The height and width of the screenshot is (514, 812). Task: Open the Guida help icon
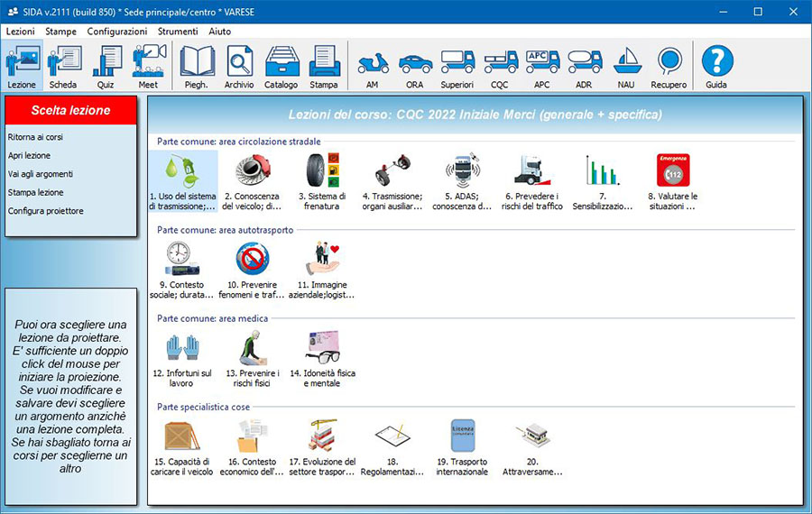pyautogui.click(x=716, y=67)
